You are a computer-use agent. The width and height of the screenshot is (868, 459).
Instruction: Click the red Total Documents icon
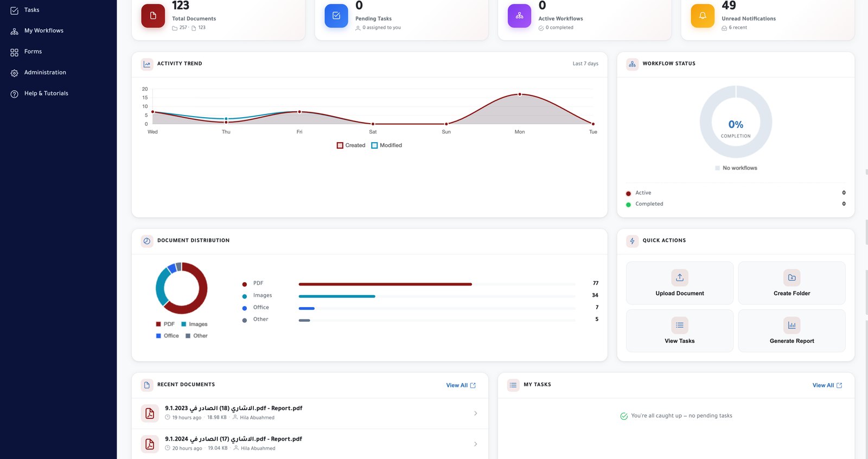[153, 16]
